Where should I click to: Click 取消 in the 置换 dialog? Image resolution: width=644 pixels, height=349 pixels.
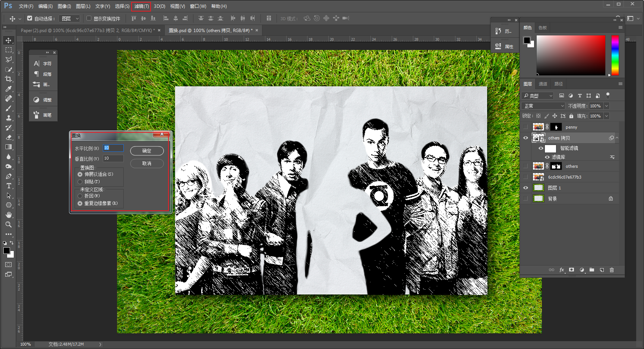[x=147, y=163]
